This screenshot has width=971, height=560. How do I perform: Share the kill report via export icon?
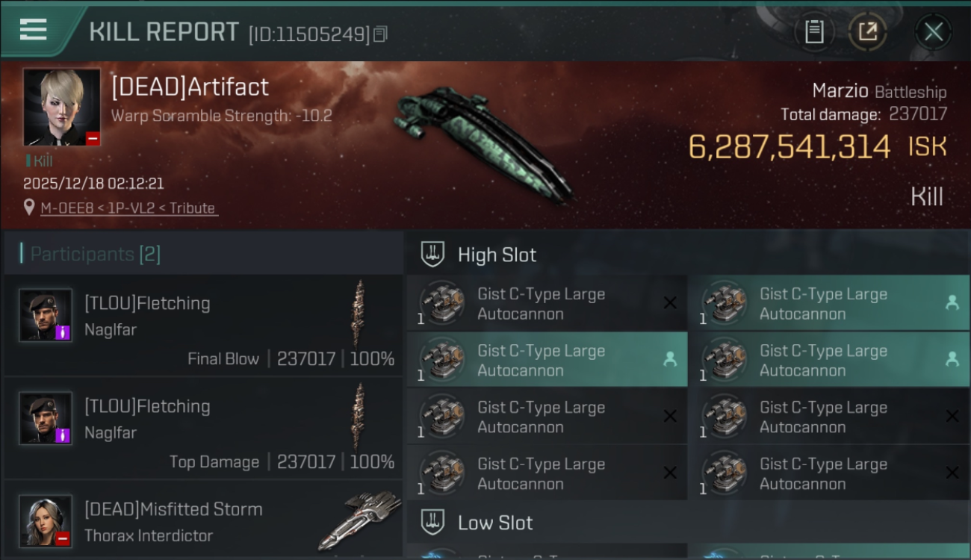click(868, 32)
